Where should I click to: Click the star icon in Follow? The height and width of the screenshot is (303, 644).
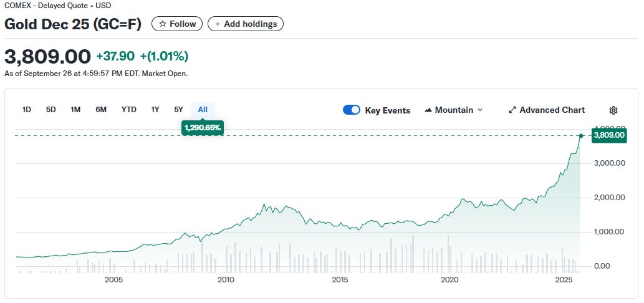coord(163,24)
